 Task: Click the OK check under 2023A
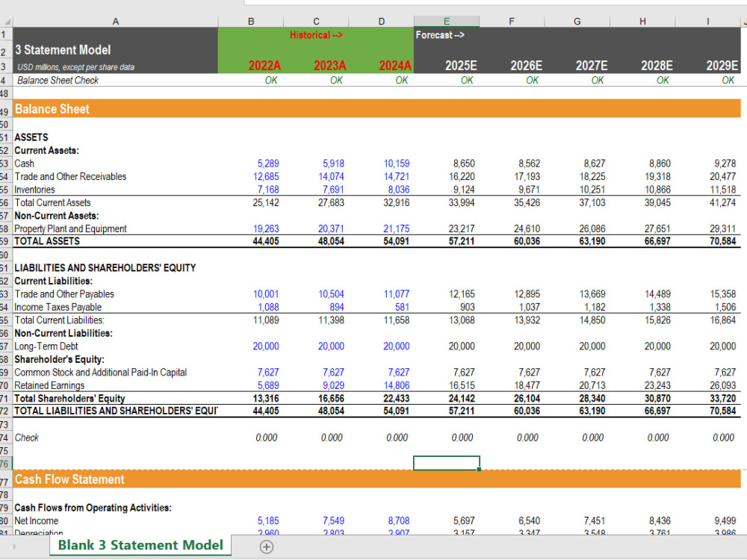point(336,80)
